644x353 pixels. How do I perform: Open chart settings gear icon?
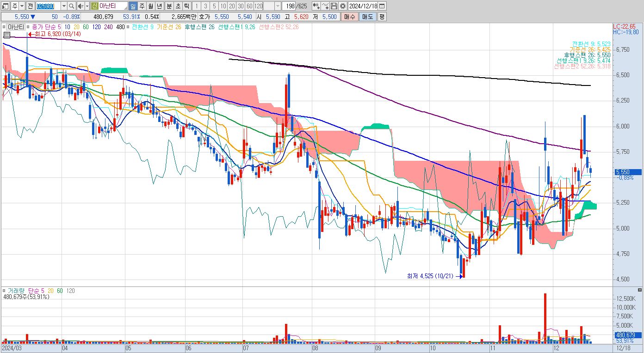343,6
